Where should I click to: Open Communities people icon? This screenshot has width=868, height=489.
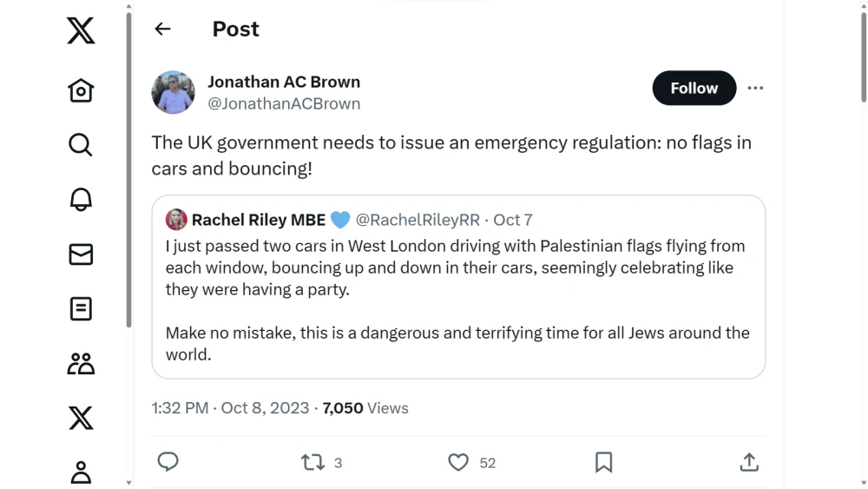(81, 363)
